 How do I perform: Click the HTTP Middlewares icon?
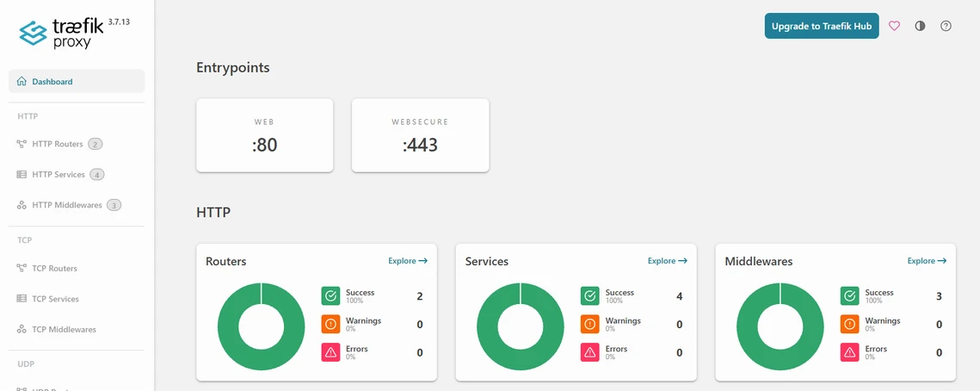pyautogui.click(x=22, y=205)
